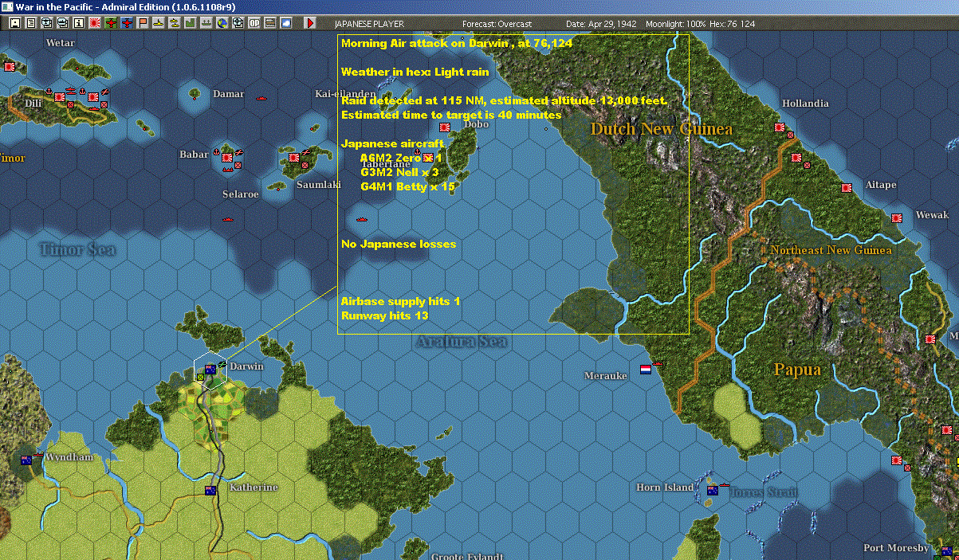Click the info 'i' toolbar icon
The height and width of the screenshot is (560, 959).
[x=78, y=23]
